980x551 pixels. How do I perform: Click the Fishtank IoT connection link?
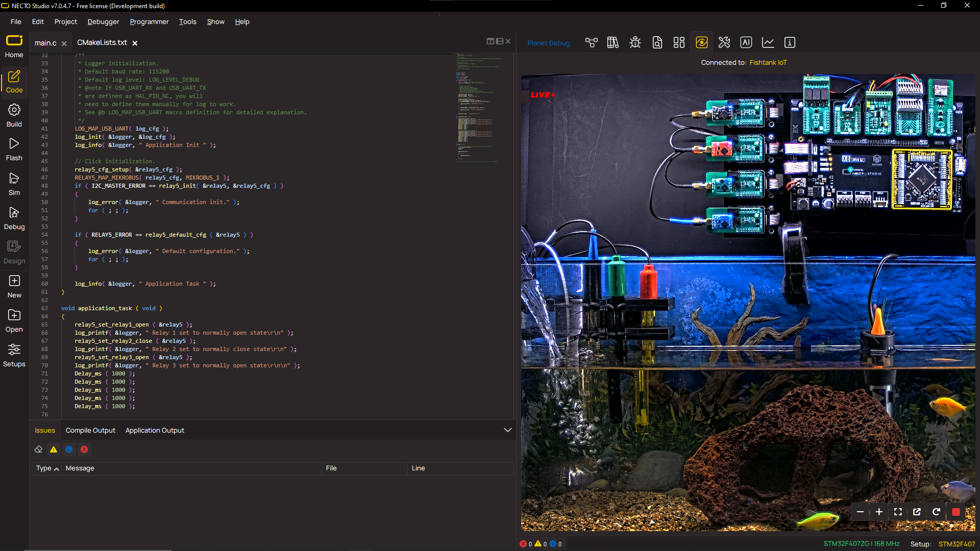click(768, 63)
